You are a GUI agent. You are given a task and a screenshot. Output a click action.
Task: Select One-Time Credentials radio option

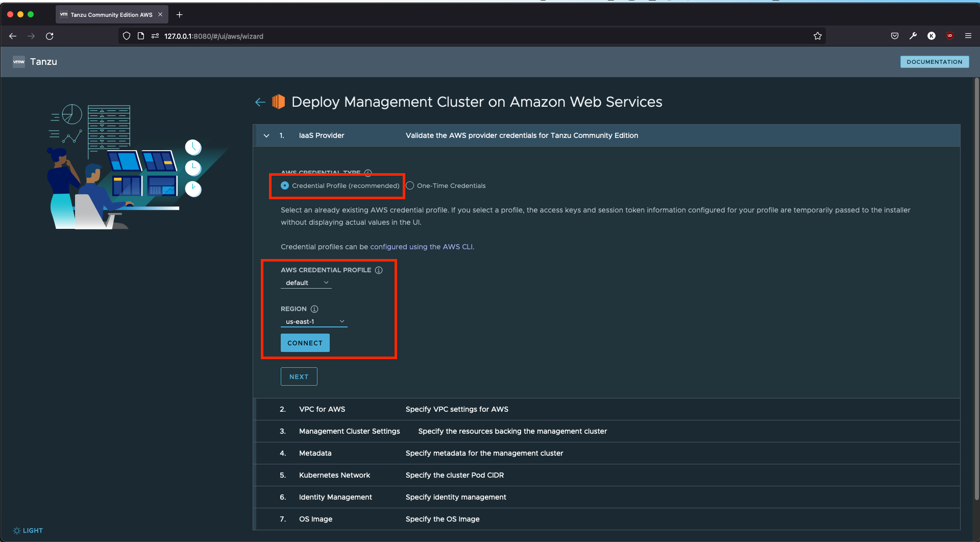pos(410,185)
